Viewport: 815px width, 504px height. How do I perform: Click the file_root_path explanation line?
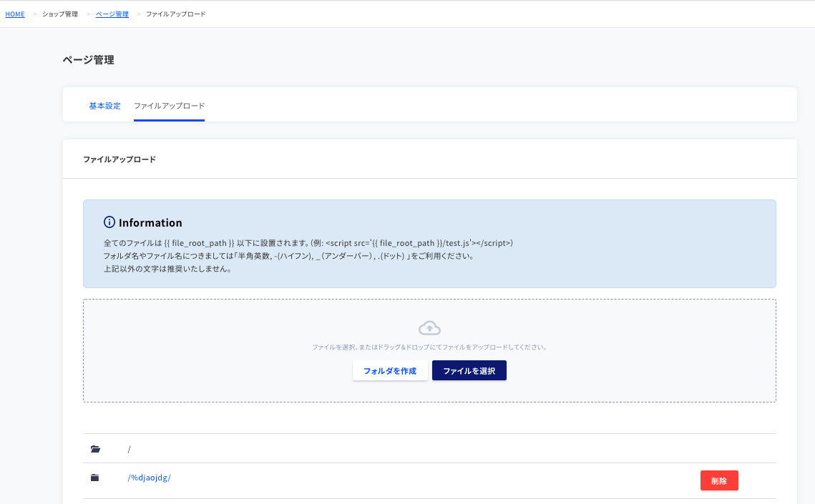[308, 243]
